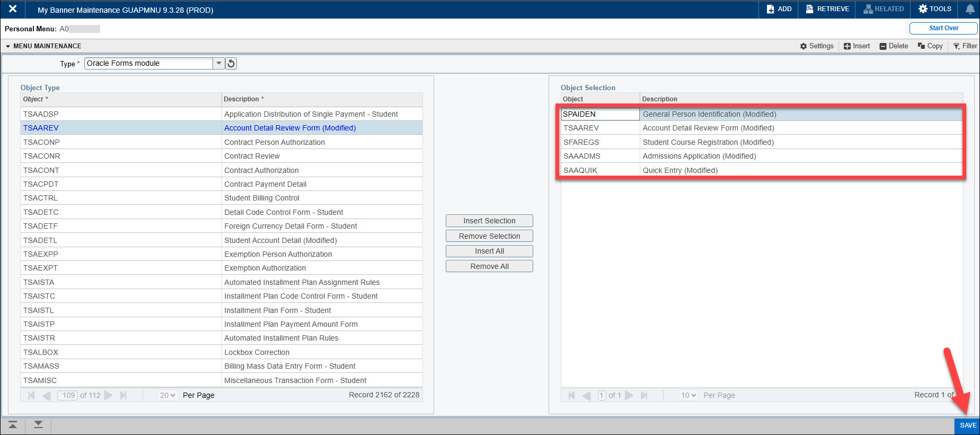Select the TSALBOX object
The height and width of the screenshot is (435, 980).
tap(41, 352)
